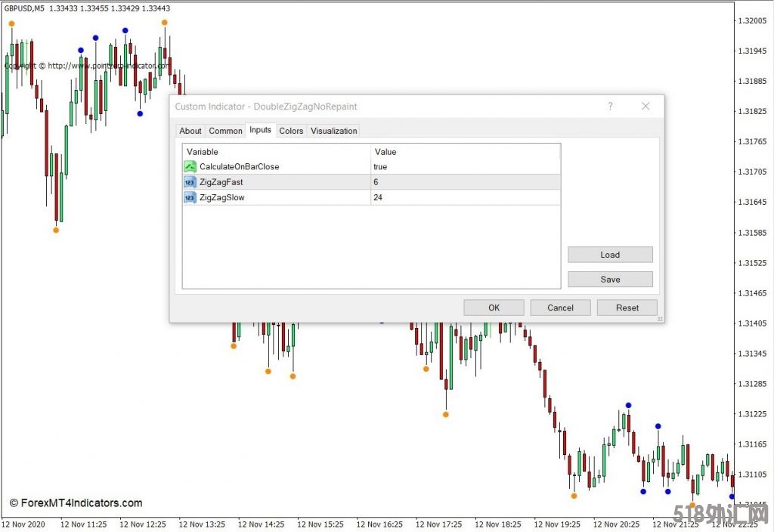Click the dialog title 'Custom Indicator - DoubleZigZagNoRepaint'

pos(265,107)
